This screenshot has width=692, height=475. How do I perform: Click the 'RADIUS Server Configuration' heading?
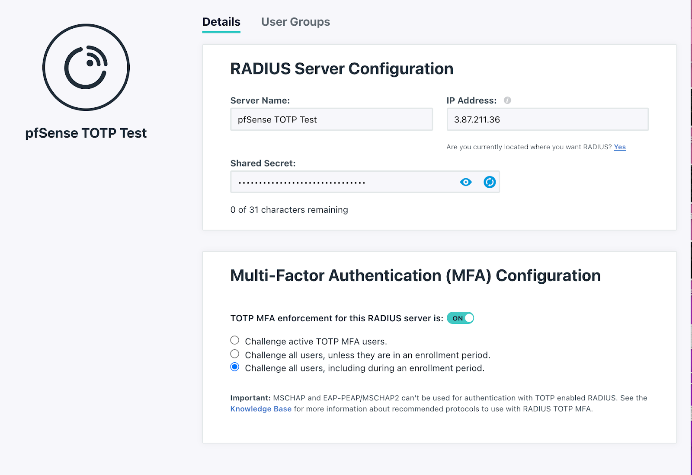pos(342,69)
